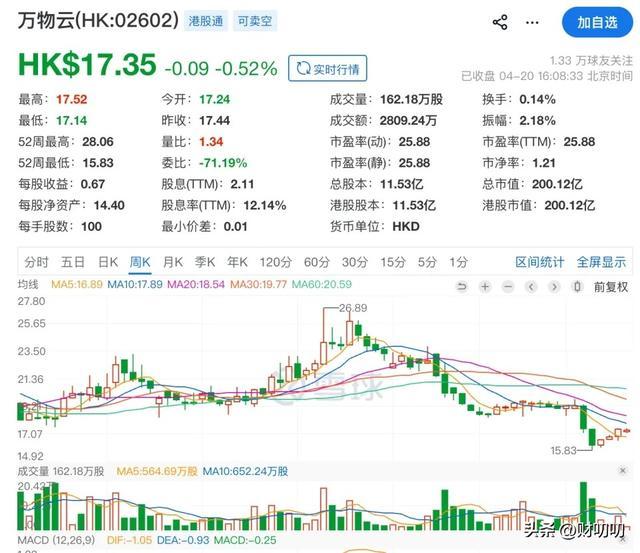
Task: Click the 可卖空 tag
Action: (255, 21)
